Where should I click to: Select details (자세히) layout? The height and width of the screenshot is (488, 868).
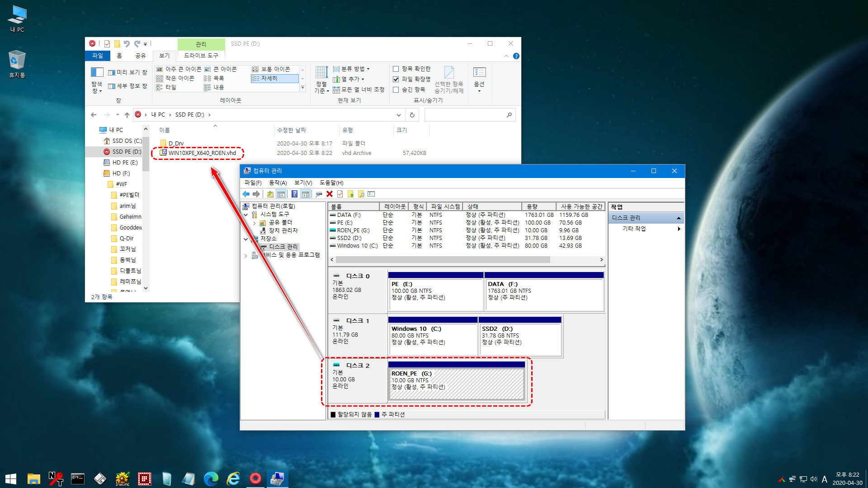point(274,78)
